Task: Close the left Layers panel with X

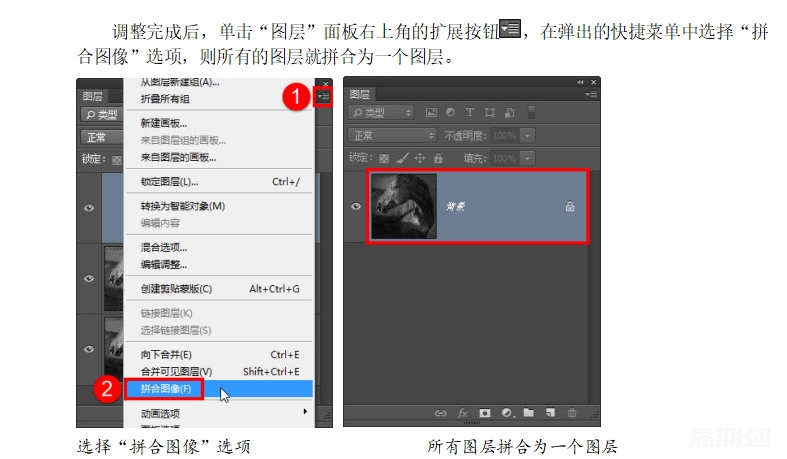Action: (x=325, y=84)
